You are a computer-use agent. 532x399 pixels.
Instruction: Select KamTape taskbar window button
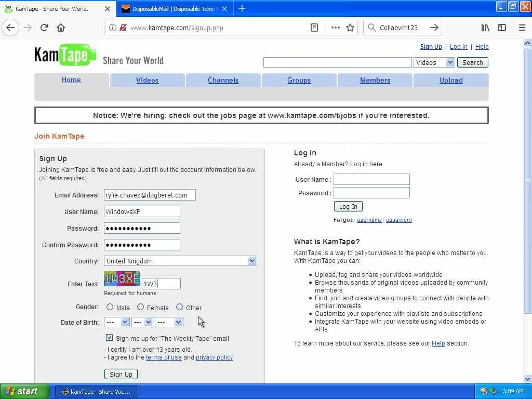(x=96, y=392)
